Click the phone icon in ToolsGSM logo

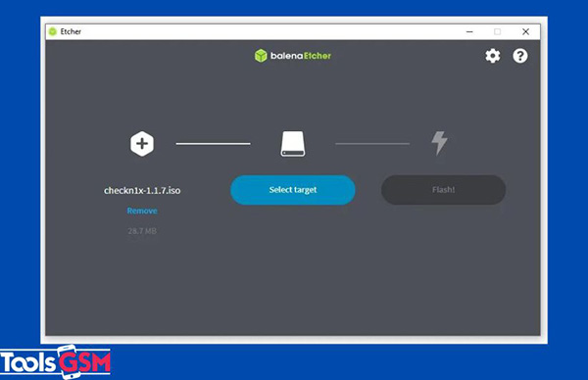point(71,361)
